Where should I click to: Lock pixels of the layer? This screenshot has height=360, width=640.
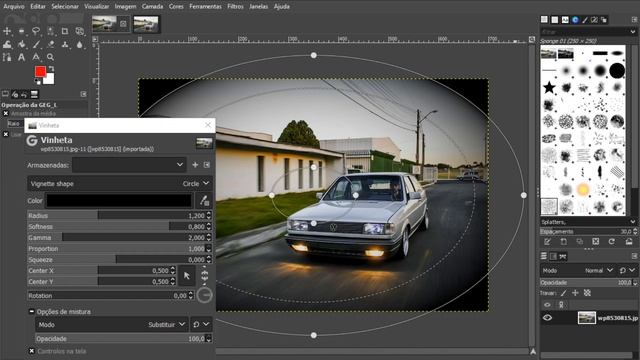point(564,293)
